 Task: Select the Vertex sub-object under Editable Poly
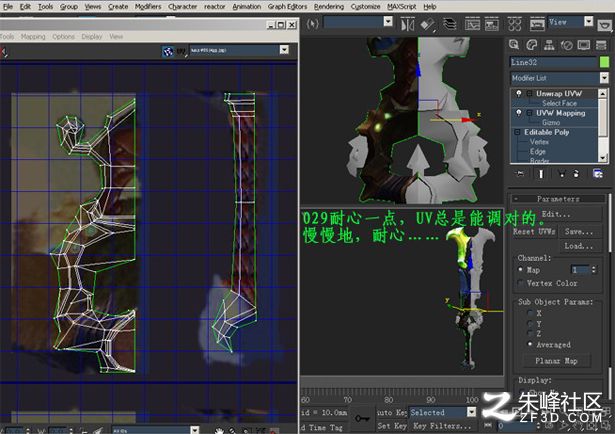tap(539, 142)
